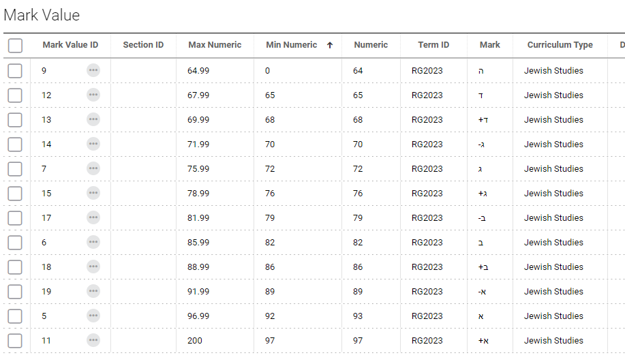
Task: Click the Term ID column header
Action: [433, 45]
